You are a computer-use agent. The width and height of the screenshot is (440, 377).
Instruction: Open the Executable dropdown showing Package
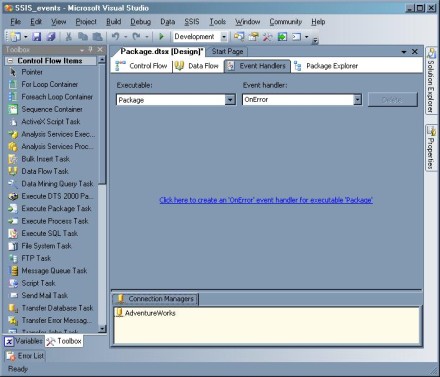pos(230,100)
